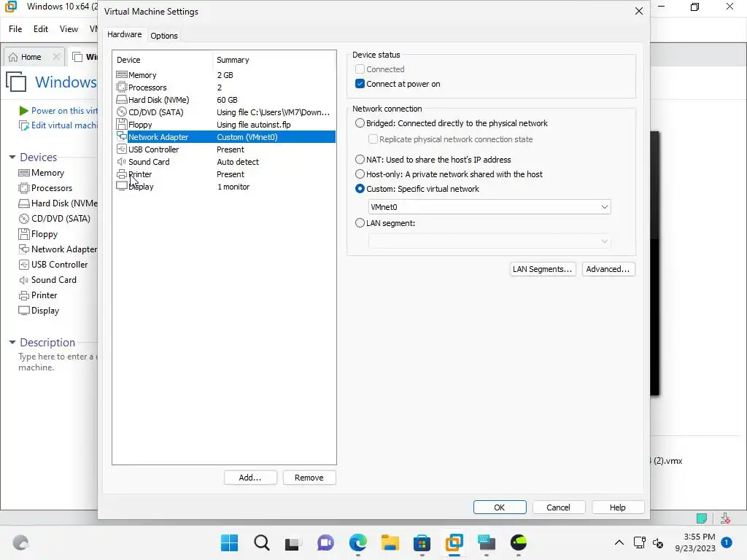Select the Hard Disk (NVMe) icon in settings list
The width and height of the screenshot is (747, 560).
click(x=122, y=99)
